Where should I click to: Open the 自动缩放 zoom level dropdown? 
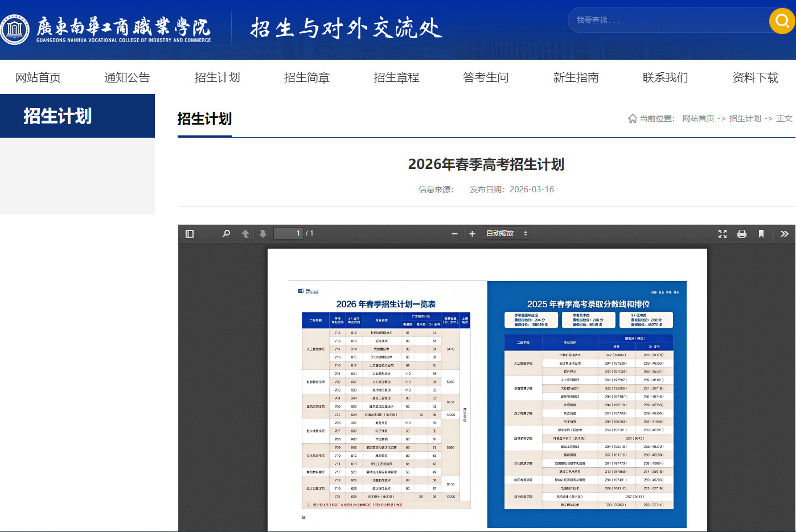click(x=505, y=233)
